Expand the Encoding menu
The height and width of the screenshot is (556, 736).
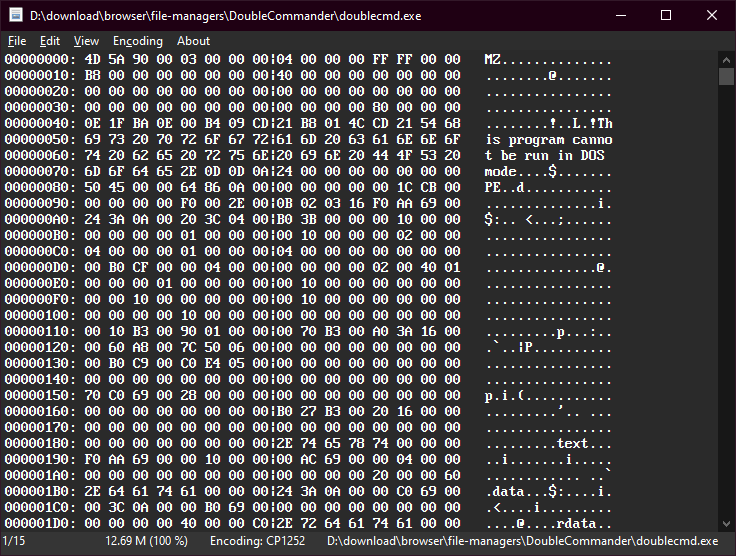point(137,41)
